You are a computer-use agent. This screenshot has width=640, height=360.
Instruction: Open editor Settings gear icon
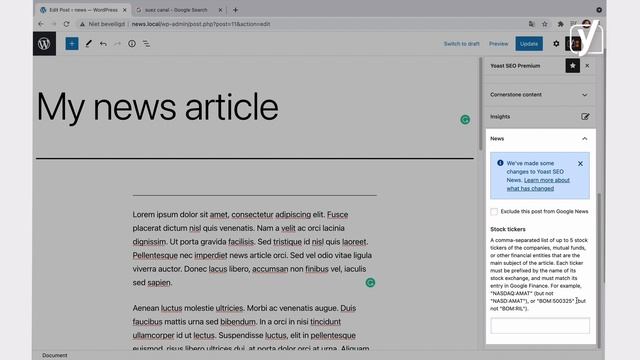point(556,44)
